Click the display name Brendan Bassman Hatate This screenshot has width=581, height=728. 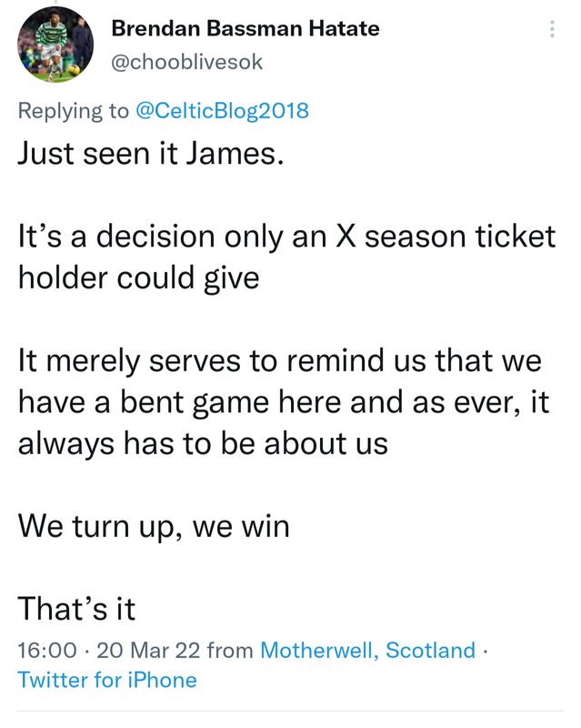245,28
